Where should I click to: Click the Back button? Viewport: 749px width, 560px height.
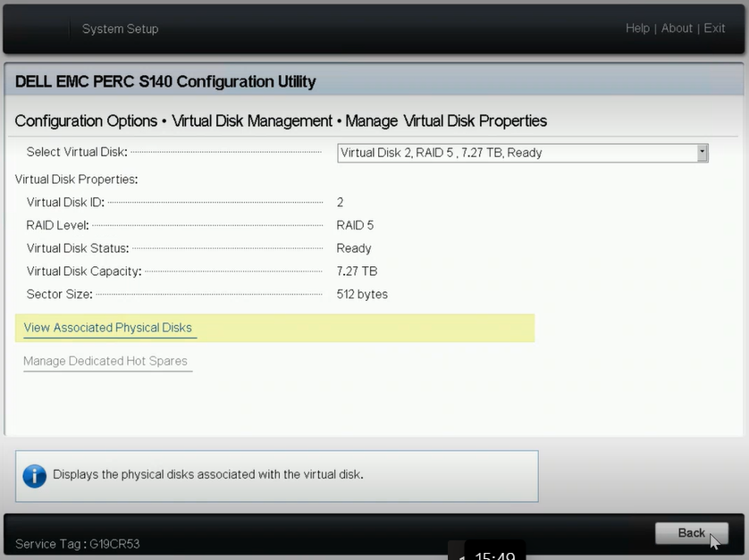pyautogui.click(x=691, y=533)
